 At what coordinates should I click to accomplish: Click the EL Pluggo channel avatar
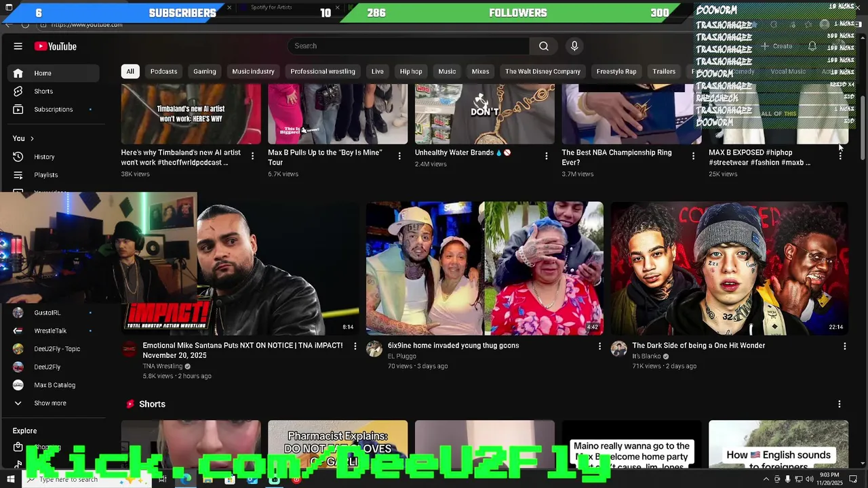(374, 349)
